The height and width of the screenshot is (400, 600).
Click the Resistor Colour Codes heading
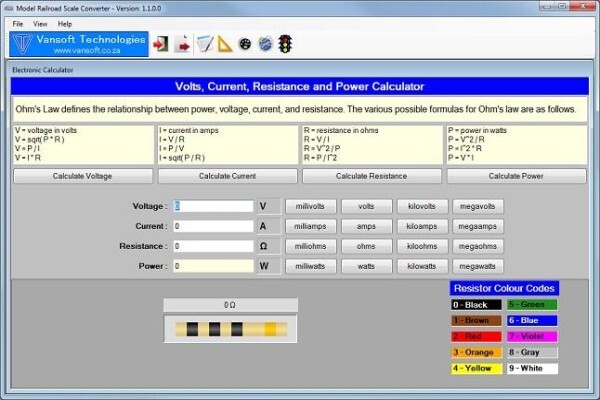(x=504, y=288)
